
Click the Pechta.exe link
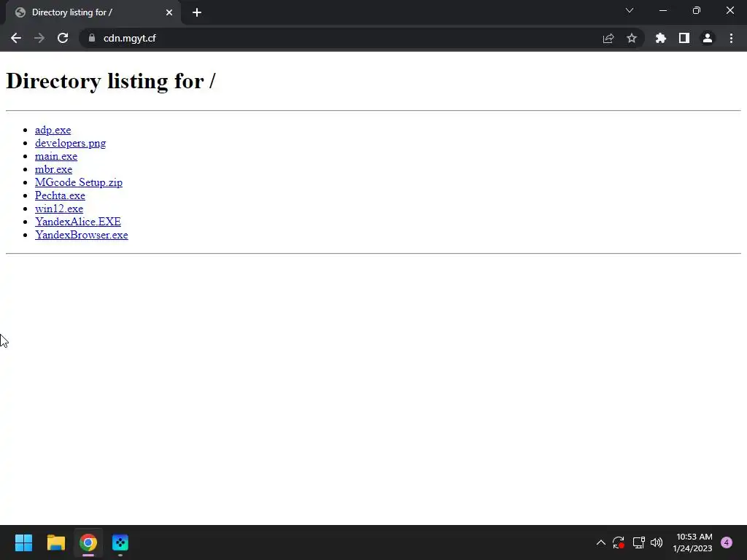point(60,195)
